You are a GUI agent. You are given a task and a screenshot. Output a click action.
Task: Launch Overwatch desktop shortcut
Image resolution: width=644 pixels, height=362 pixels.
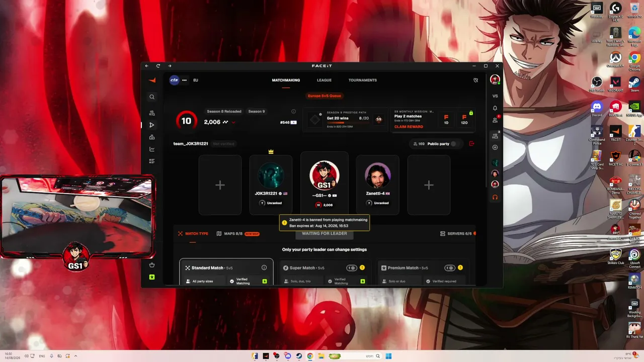tap(616, 59)
